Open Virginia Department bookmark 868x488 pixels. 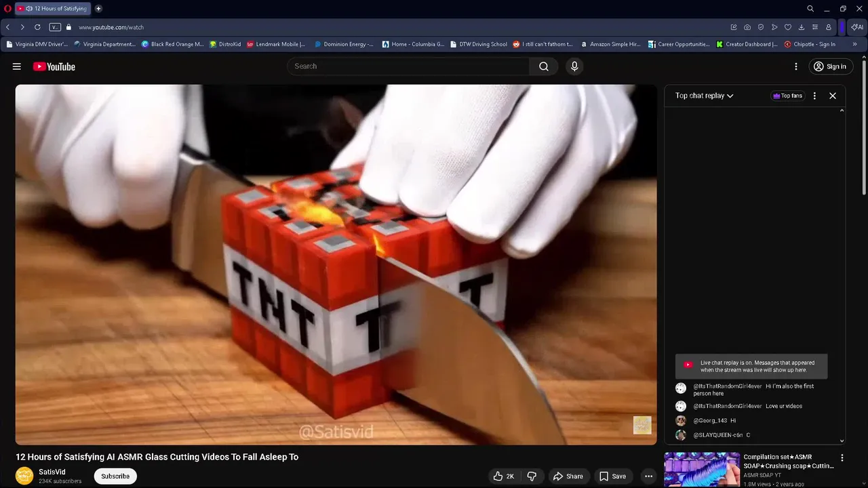pyautogui.click(x=105, y=44)
